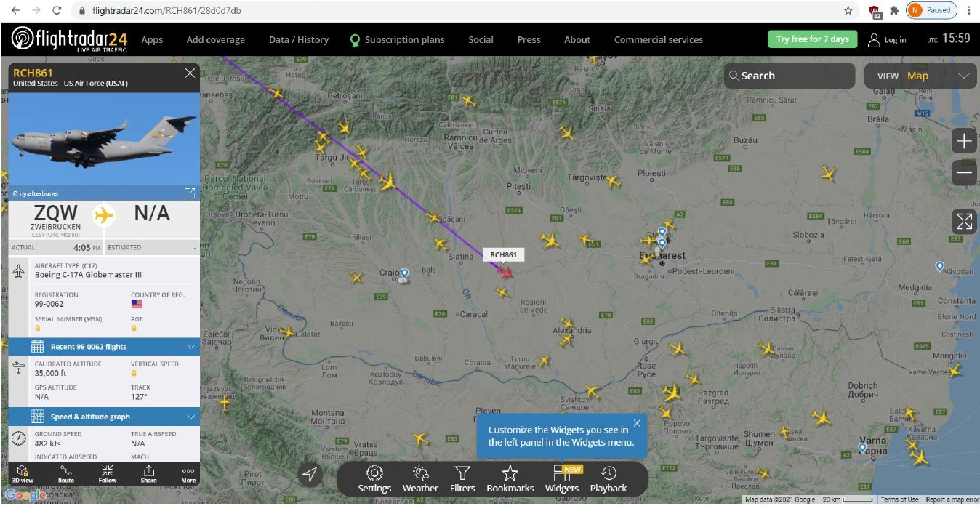Screen dimensions: 980x506
Task: Open the Weather layer options
Action: pyautogui.click(x=420, y=480)
